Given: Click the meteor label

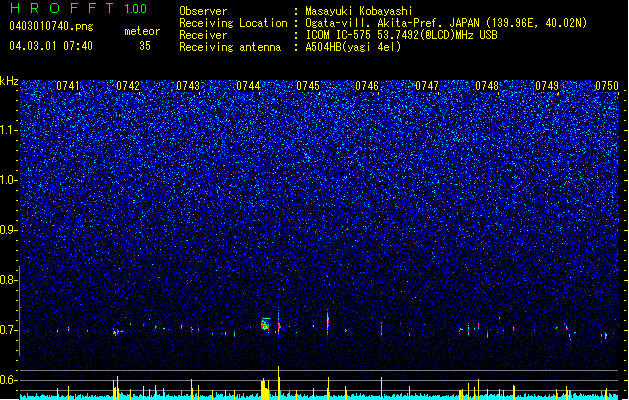Looking at the screenshot, I should coord(142,31).
